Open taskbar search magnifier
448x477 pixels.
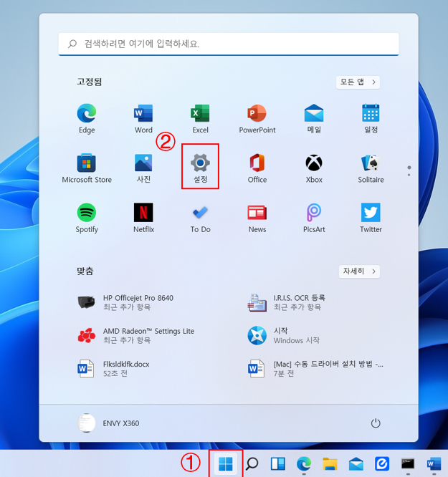pyautogui.click(x=252, y=464)
